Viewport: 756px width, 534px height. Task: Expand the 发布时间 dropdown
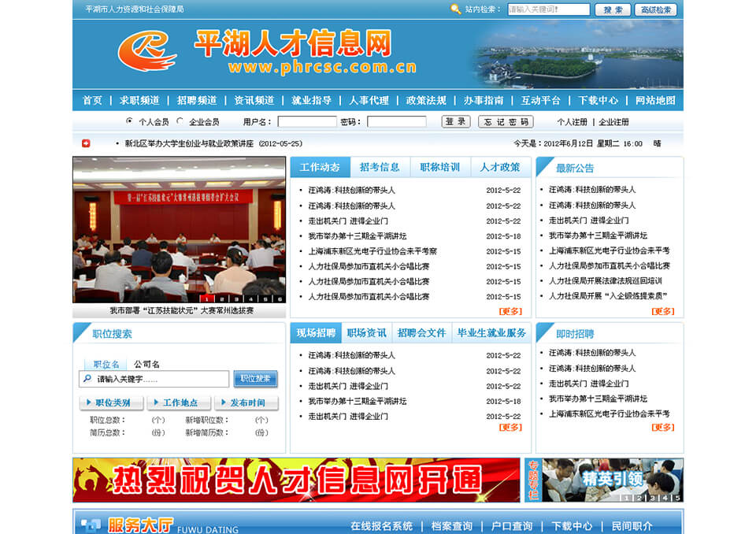click(246, 403)
